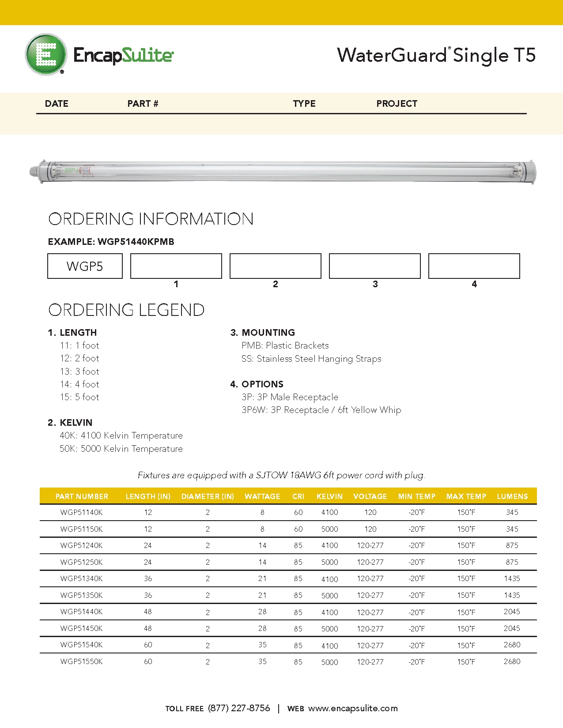The height and width of the screenshot is (728, 563).
Task: Select the ORDERING INFORMATION heading
Action: [151, 219]
